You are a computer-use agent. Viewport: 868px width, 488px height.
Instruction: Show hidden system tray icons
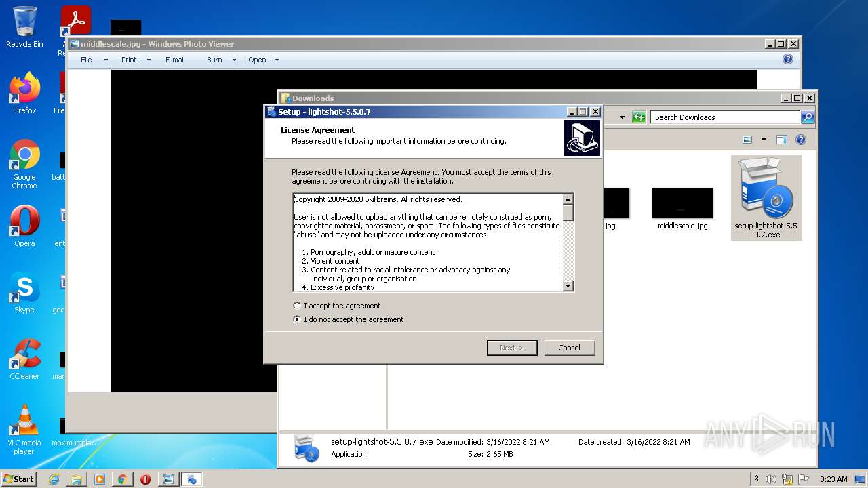point(756,479)
